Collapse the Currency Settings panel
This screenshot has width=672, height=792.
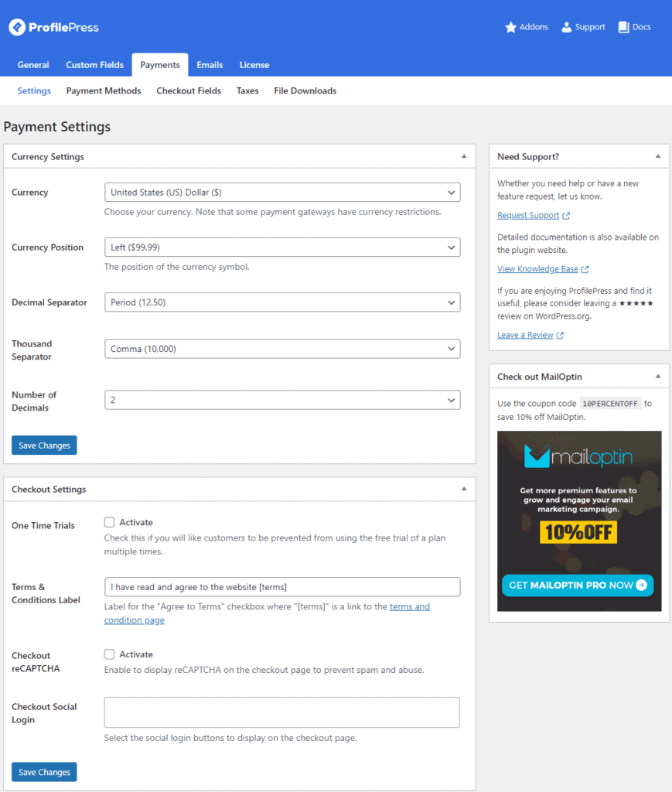pyautogui.click(x=463, y=156)
